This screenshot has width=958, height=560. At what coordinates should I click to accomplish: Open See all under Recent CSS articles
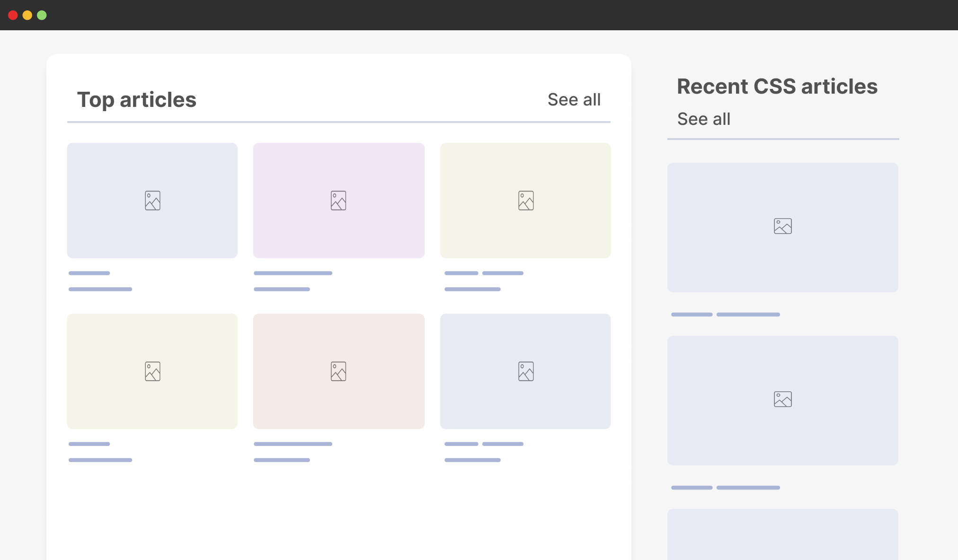[703, 119]
